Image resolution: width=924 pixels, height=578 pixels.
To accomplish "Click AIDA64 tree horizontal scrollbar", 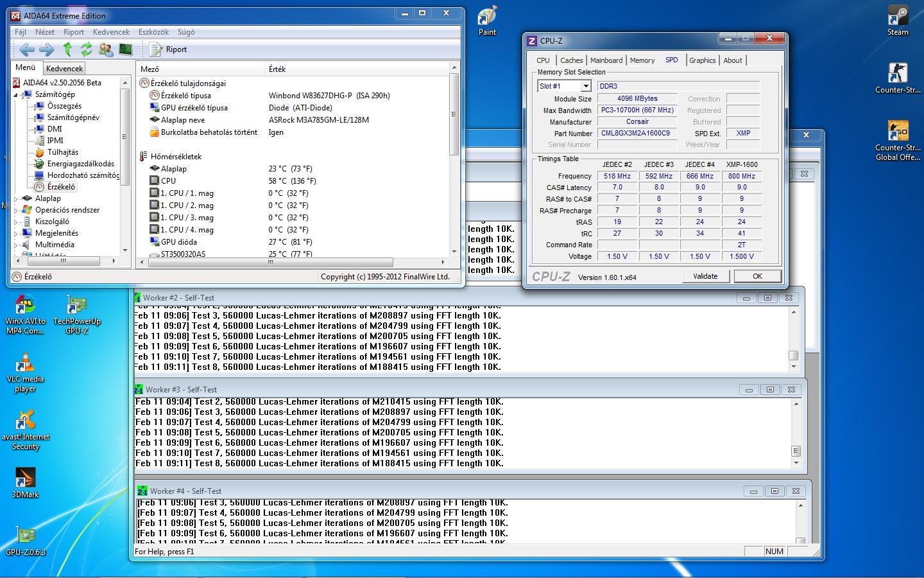I will click(x=64, y=261).
